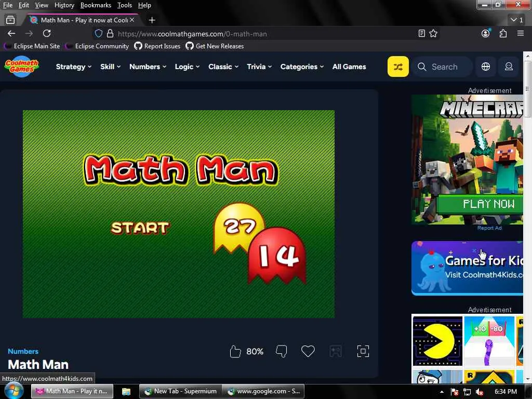Click the Numbers category link
Viewport: 532px width, 399px height.
[23, 352]
